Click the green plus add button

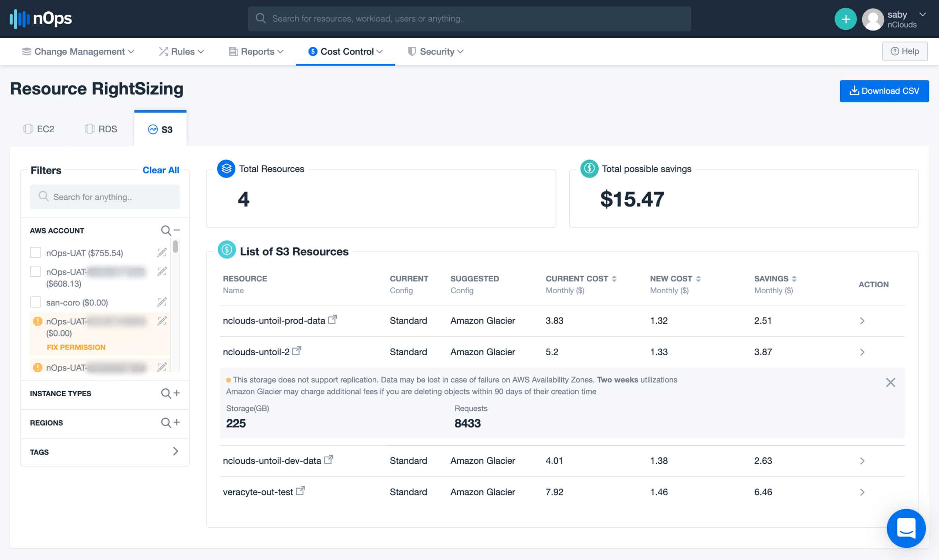pyautogui.click(x=845, y=18)
